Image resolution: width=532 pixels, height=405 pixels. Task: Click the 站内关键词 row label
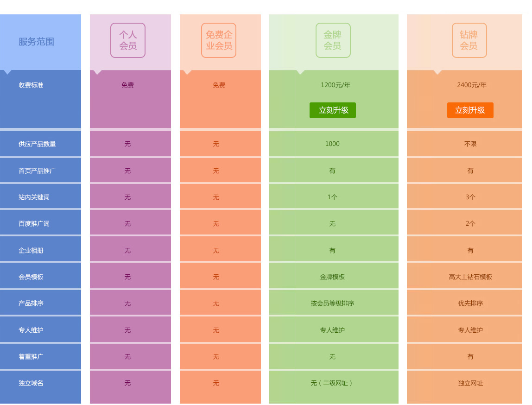coord(34,197)
